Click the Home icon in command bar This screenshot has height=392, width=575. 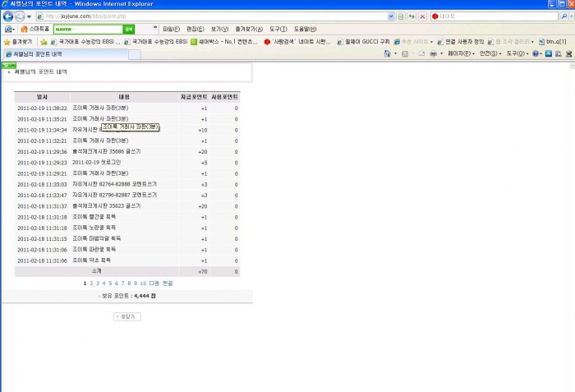pos(388,53)
